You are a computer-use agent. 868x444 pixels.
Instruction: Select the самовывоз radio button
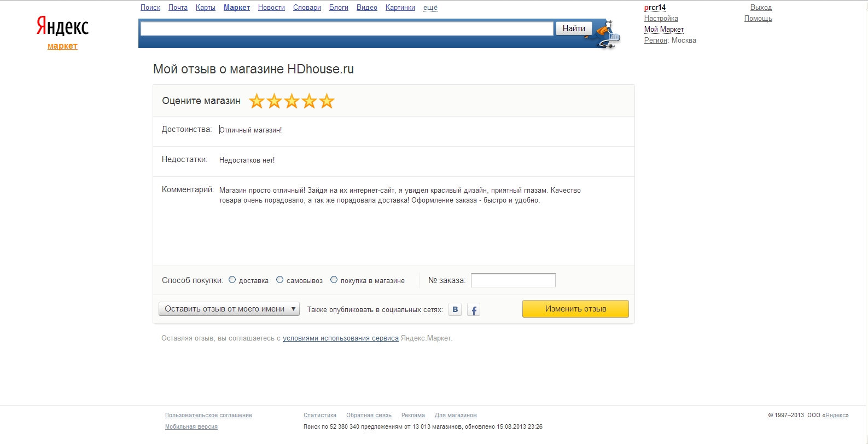click(x=279, y=280)
